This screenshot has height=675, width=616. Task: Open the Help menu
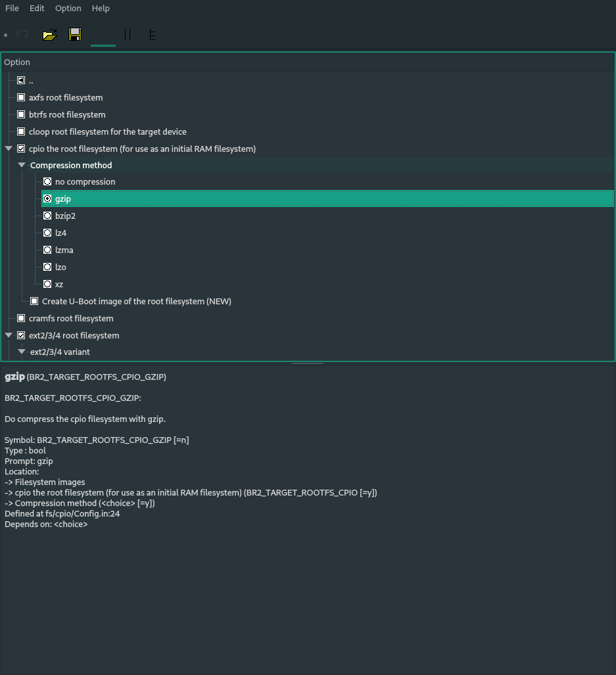coord(101,8)
